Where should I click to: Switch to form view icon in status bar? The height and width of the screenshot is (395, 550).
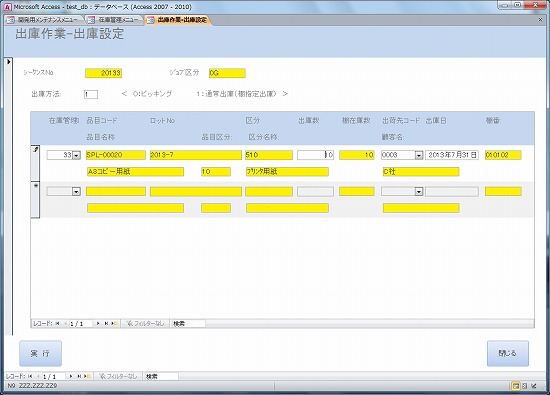click(x=516, y=386)
